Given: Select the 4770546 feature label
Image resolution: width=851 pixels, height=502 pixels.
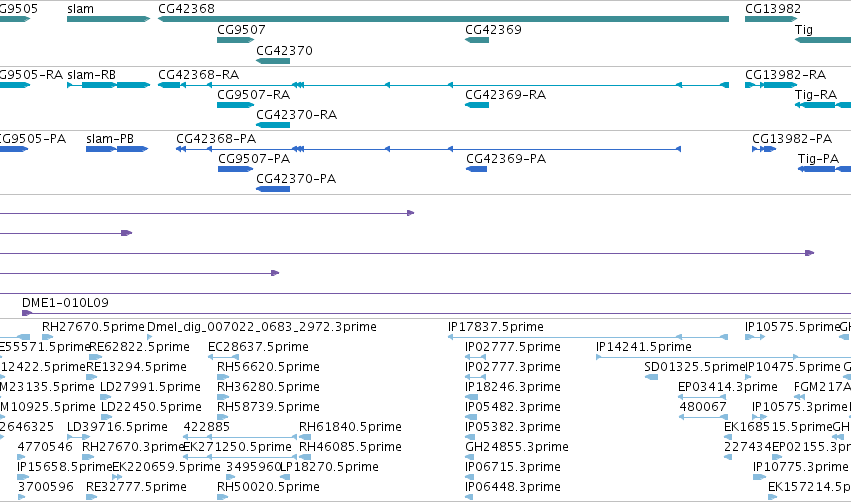Looking at the screenshot, I should [x=45, y=448].
